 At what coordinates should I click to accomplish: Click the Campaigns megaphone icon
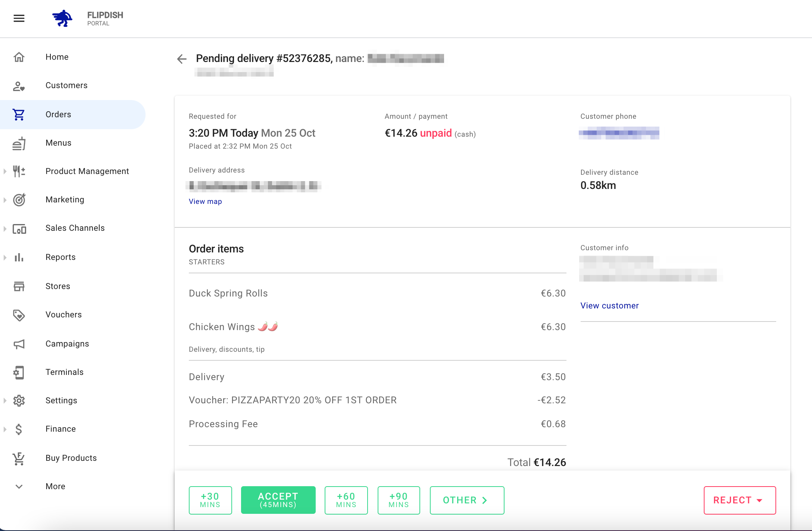pyautogui.click(x=19, y=344)
